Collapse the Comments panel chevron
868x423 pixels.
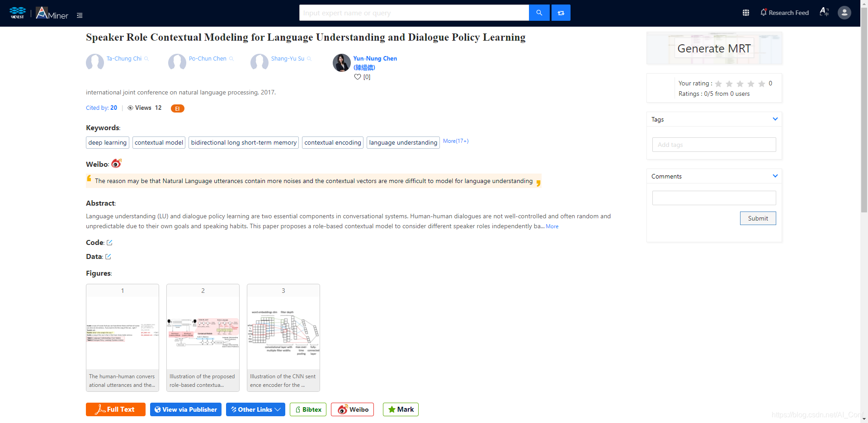click(775, 176)
